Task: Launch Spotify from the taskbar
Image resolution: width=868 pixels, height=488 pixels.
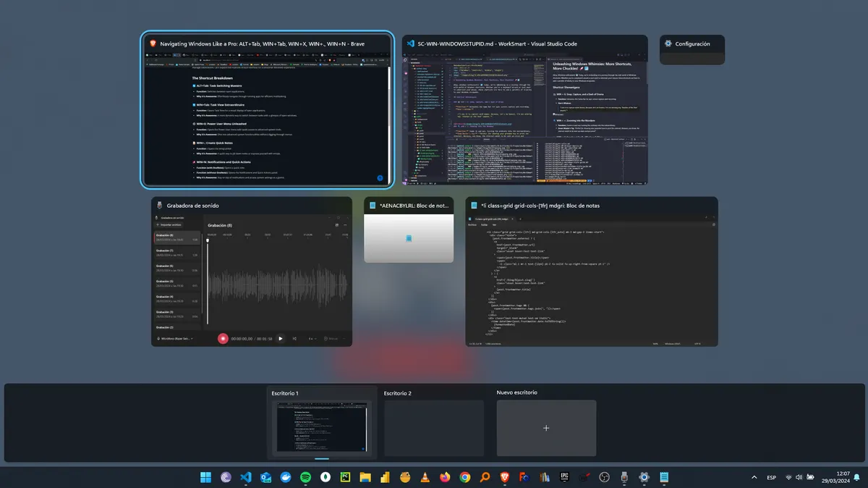Action: tap(305, 477)
